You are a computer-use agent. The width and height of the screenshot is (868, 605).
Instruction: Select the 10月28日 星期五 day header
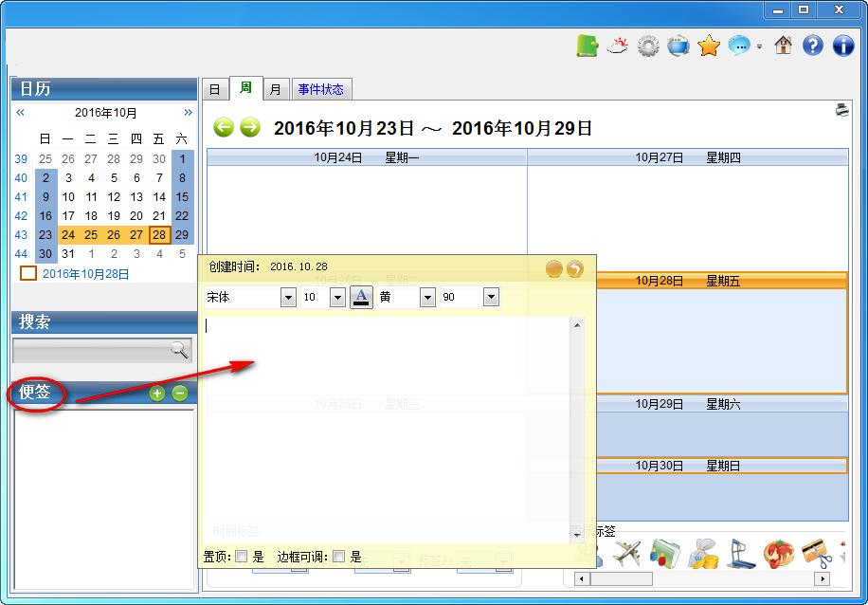coord(688,281)
